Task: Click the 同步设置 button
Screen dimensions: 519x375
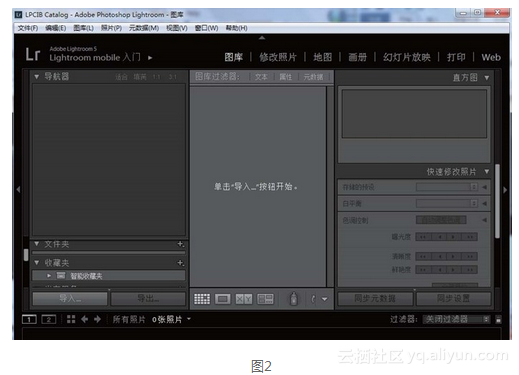Action: [x=454, y=299]
